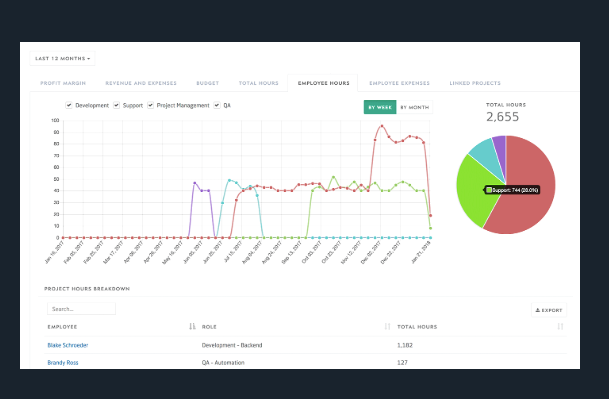Click the Export download button

(549, 310)
